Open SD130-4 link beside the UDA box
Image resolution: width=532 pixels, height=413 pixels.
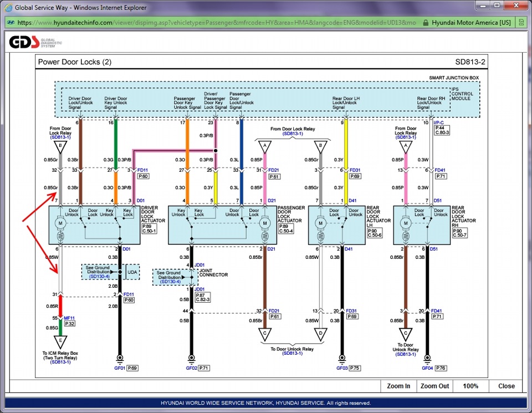pyautogui.click(x=99, y=277)
